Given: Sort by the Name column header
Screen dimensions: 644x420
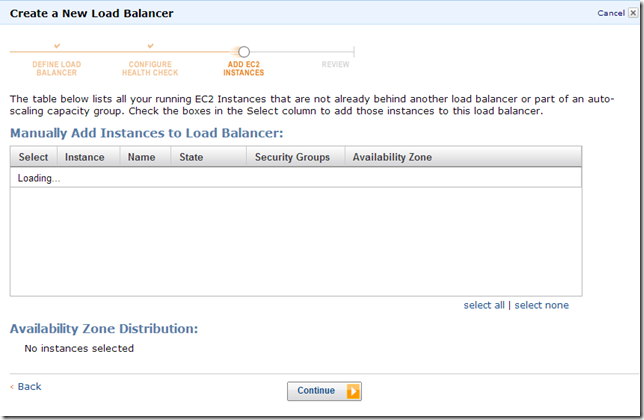Looking at the screenshot, I should [x=145, y=157].
